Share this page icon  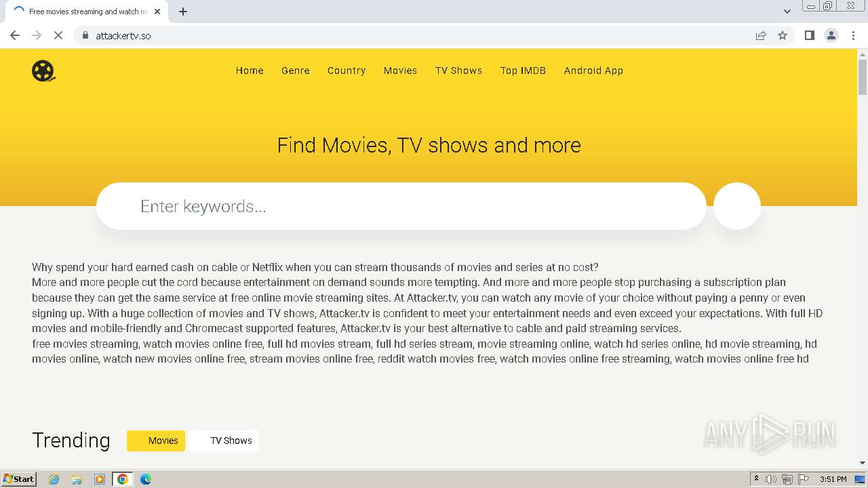pos(761,35)
